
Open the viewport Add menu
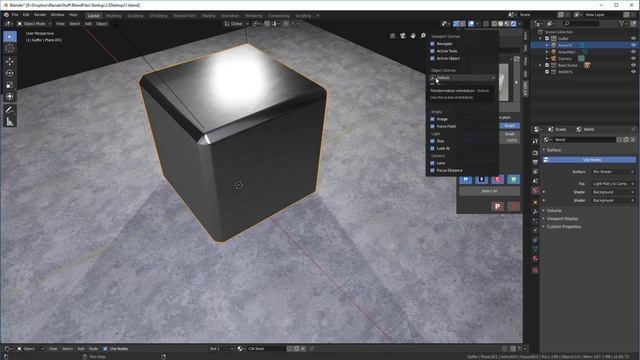click(x=88, y=24)
